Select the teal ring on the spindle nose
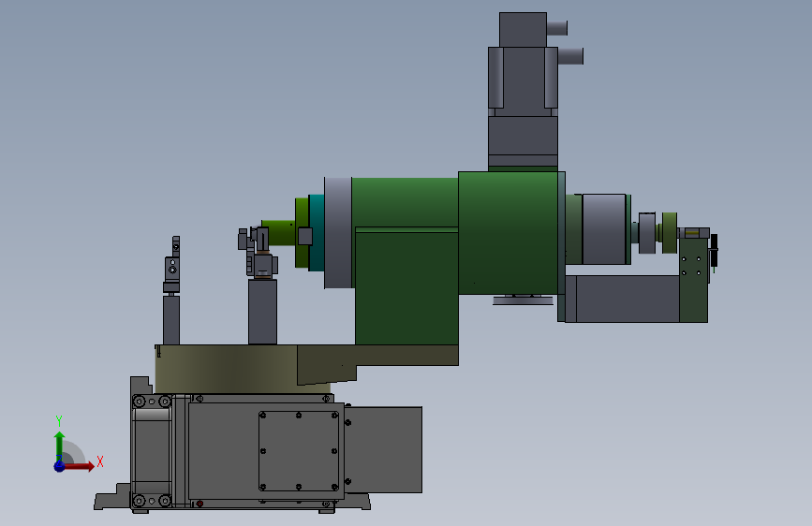 coord(317,233)
